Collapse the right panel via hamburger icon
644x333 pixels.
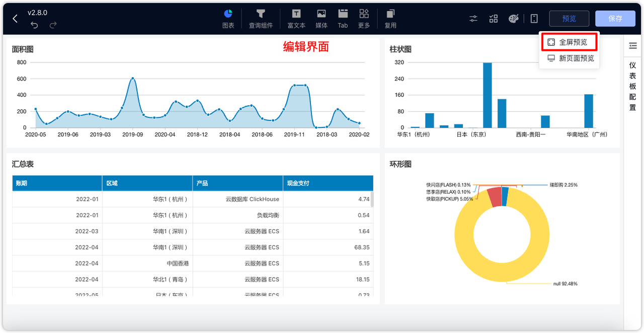pyautogui.click(x=632, y=45)
